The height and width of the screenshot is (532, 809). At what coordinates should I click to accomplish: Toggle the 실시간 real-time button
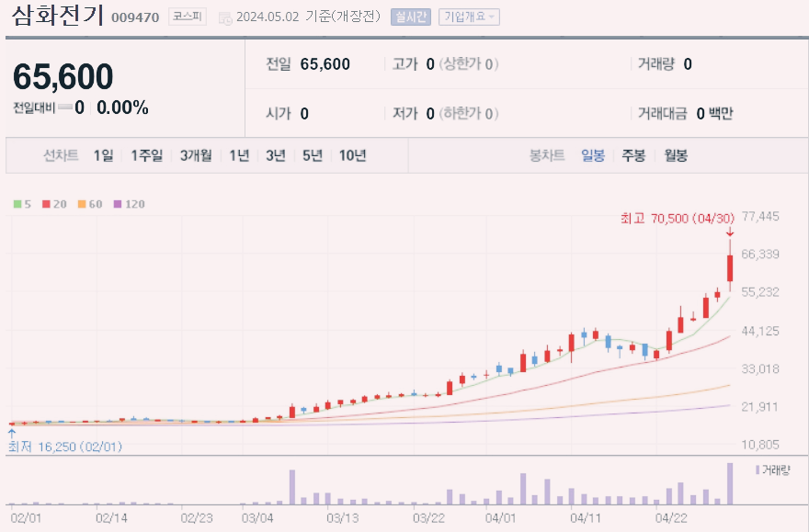[411, 17]
